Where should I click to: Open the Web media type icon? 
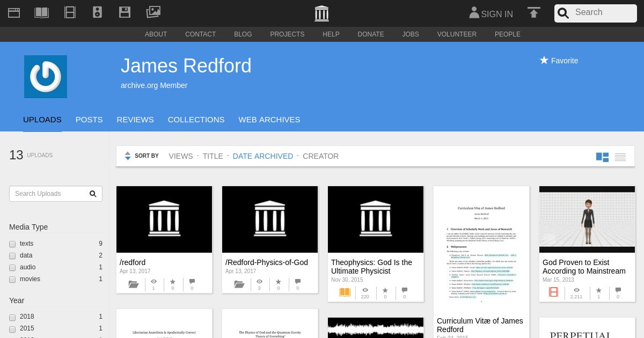(14, 12)
